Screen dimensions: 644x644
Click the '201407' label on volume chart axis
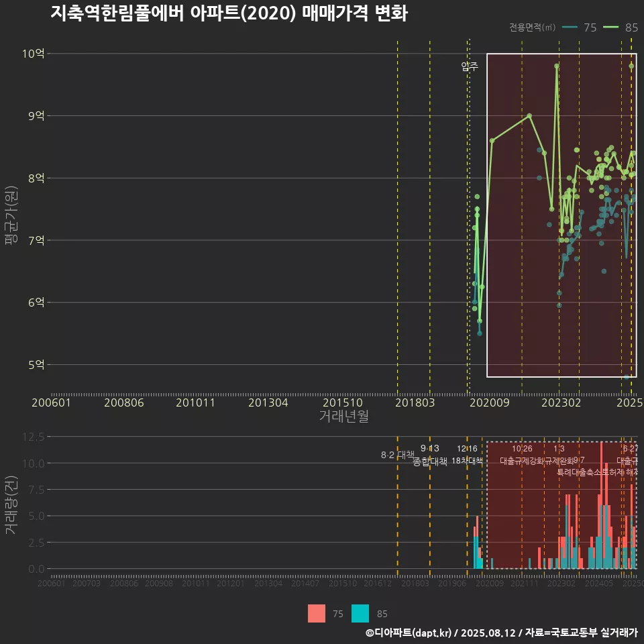tap(305, 583)
